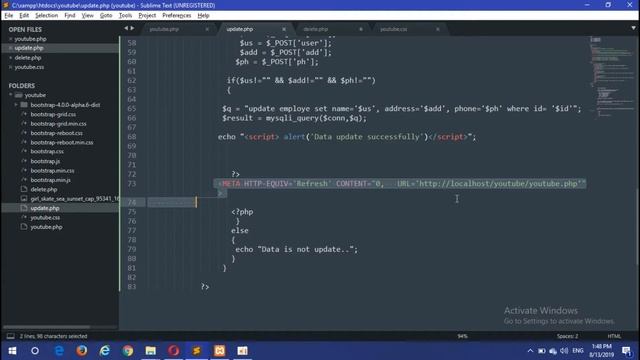Open bootstrap.css in sidebar
This screenshot has width=640, height=360.
[47, 151]
